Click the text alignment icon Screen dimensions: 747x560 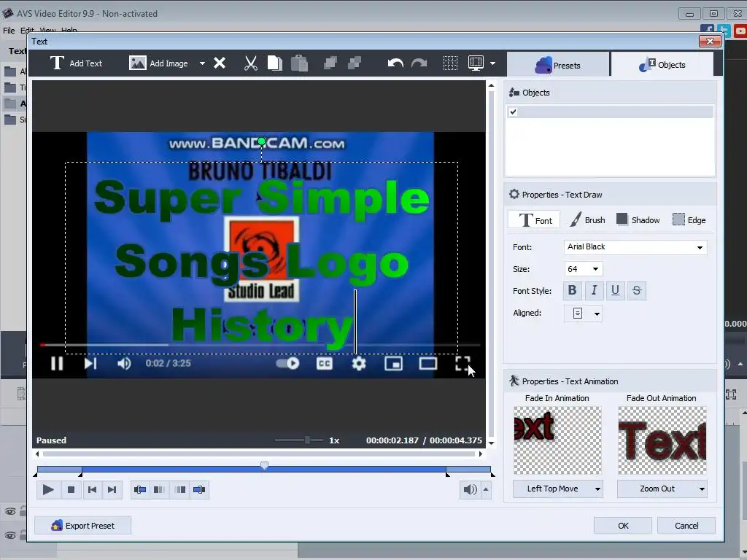(x=578, y=314)
